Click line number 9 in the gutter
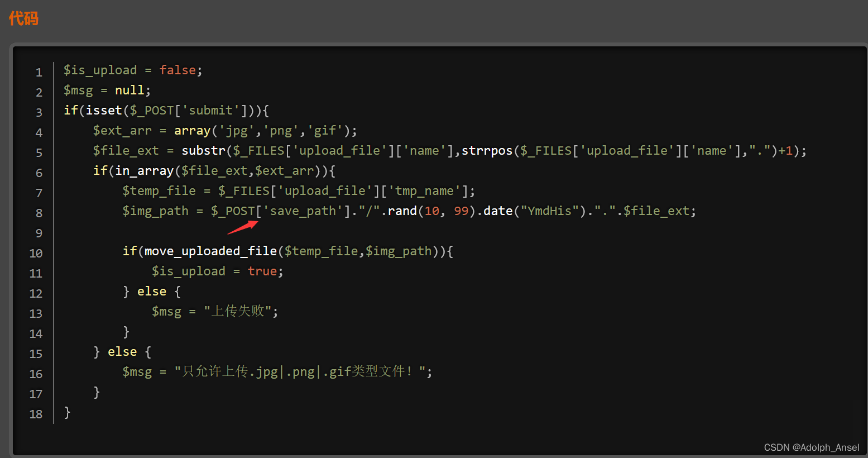Screen dimensions: 868x458 [x=39, y=233]
